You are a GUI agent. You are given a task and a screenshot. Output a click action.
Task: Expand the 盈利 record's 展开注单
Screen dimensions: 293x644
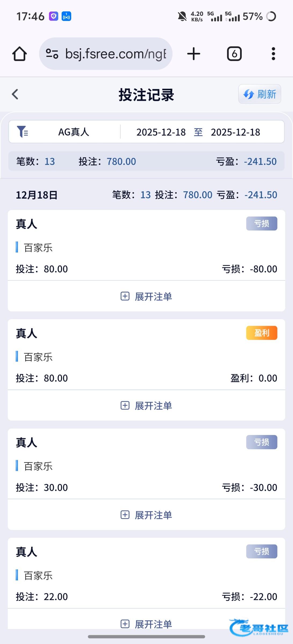point(146,405)
